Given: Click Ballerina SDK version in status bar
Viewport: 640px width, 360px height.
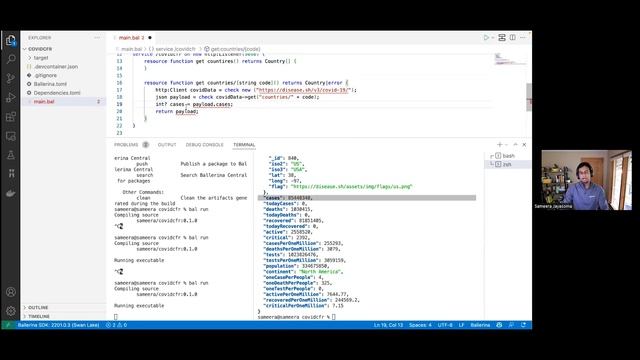Looking at the screenshot, I should point(58,325).
